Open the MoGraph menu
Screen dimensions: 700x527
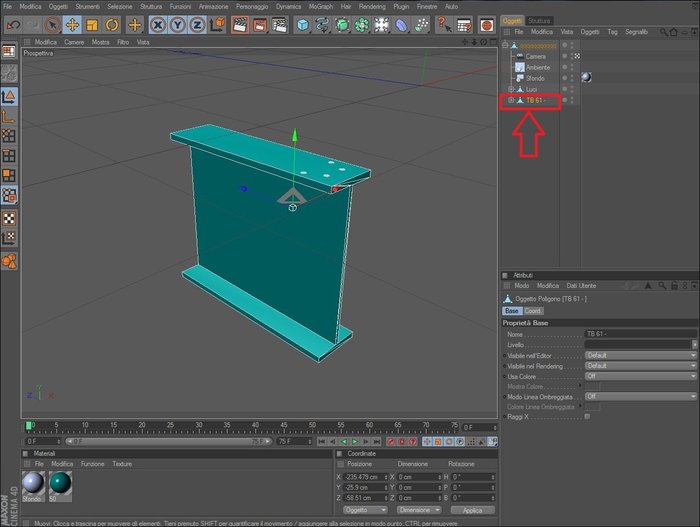(x=321, y=6)
